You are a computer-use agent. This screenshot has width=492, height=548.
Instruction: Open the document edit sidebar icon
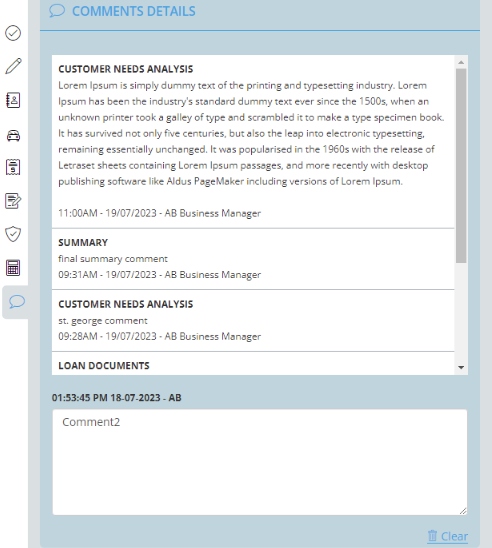coord(13,201)
